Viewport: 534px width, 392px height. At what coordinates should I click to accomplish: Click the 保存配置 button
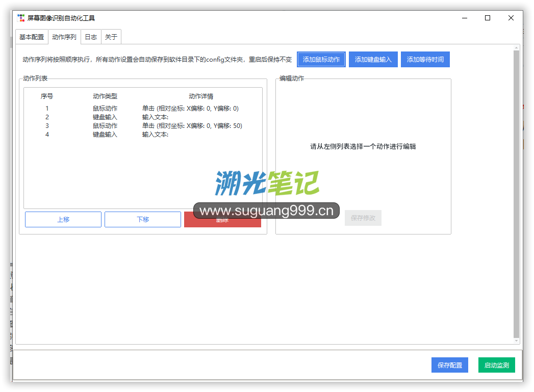click(x=450, y=365)
